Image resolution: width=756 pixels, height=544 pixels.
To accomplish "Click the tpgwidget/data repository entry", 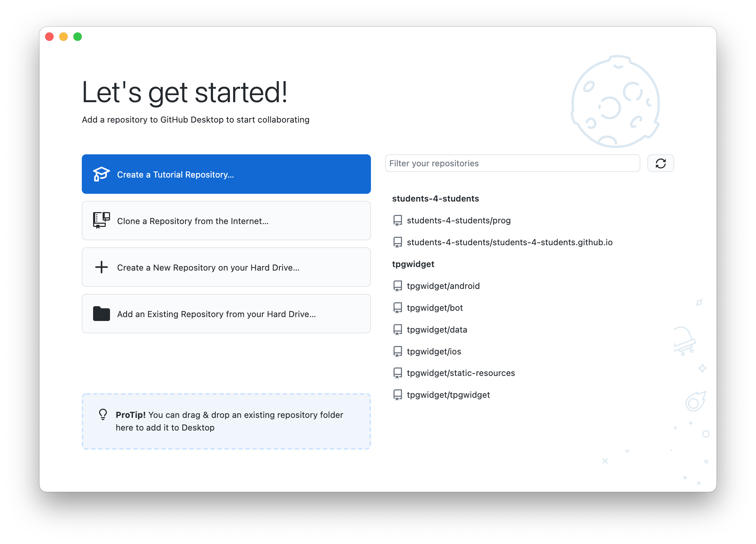I will (437, 329).
